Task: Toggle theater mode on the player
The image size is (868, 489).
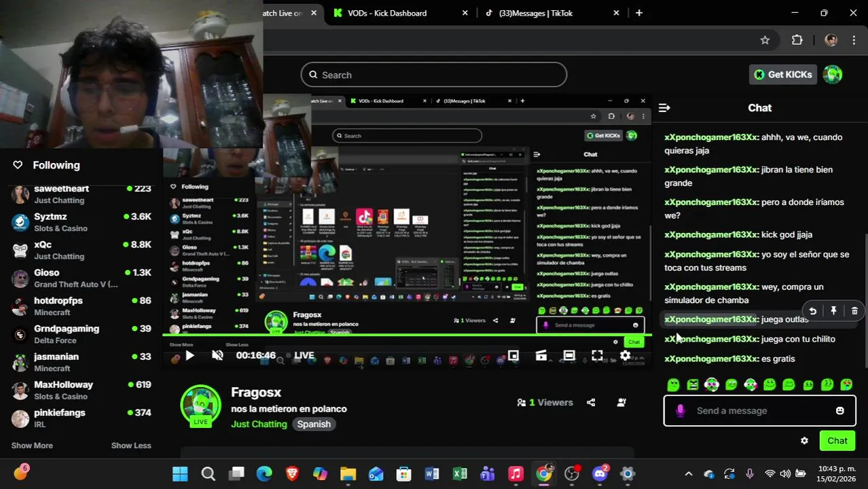Action: tap(569, 355)
